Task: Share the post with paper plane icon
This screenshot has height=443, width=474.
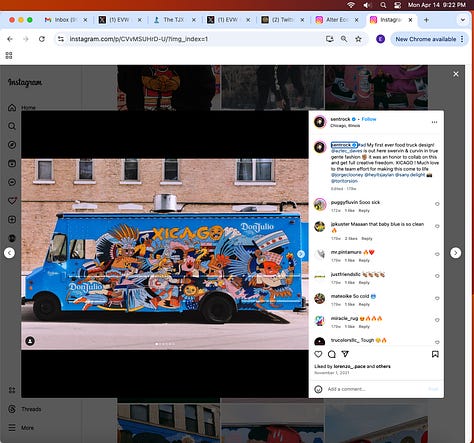Action: tap(345, 354)
